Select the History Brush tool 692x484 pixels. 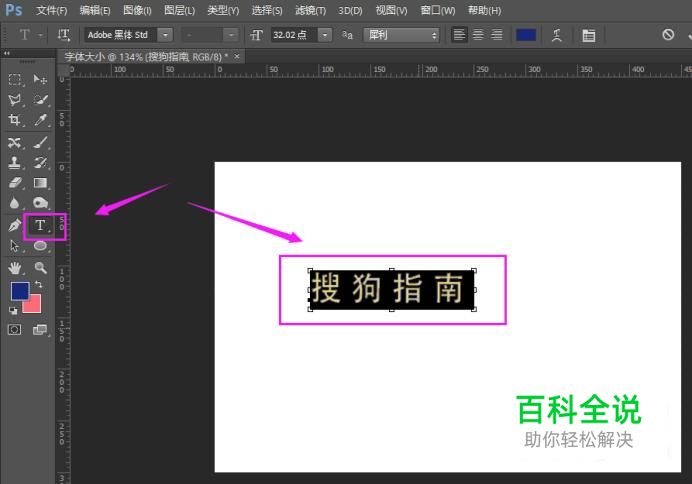click(40, 163)
